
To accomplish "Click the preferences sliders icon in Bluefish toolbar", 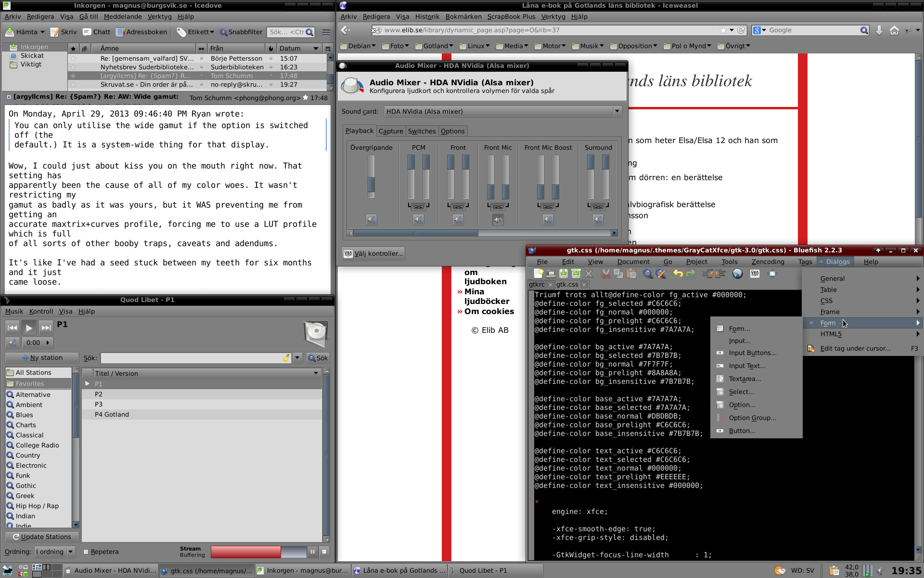I will pyautogui.click(x=755, y=274).
